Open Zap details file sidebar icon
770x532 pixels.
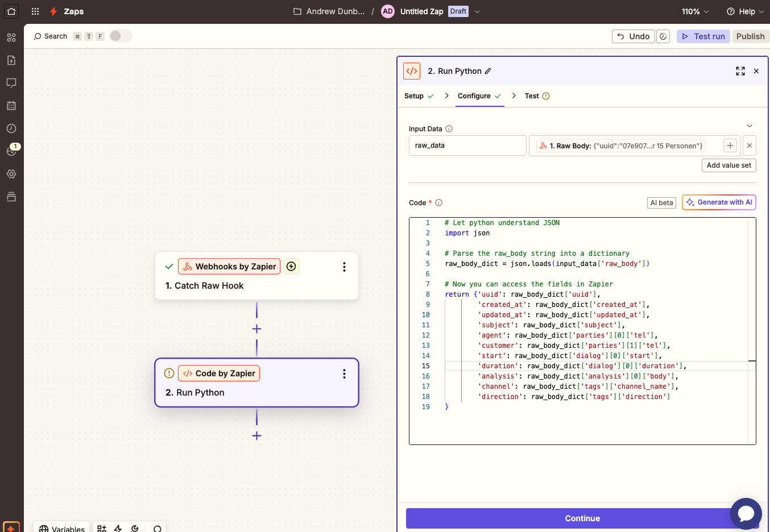tap(11, 60)
